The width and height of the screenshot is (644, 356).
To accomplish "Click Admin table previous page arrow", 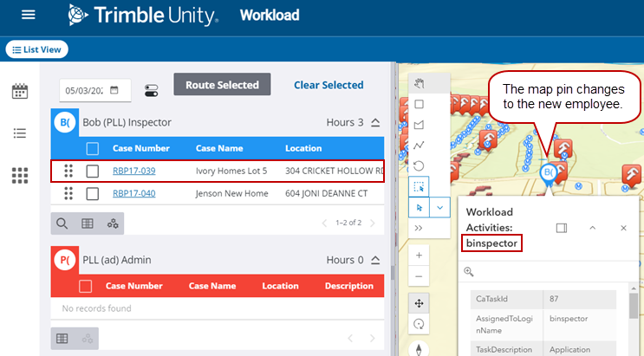I will click(x=350, y=339).
